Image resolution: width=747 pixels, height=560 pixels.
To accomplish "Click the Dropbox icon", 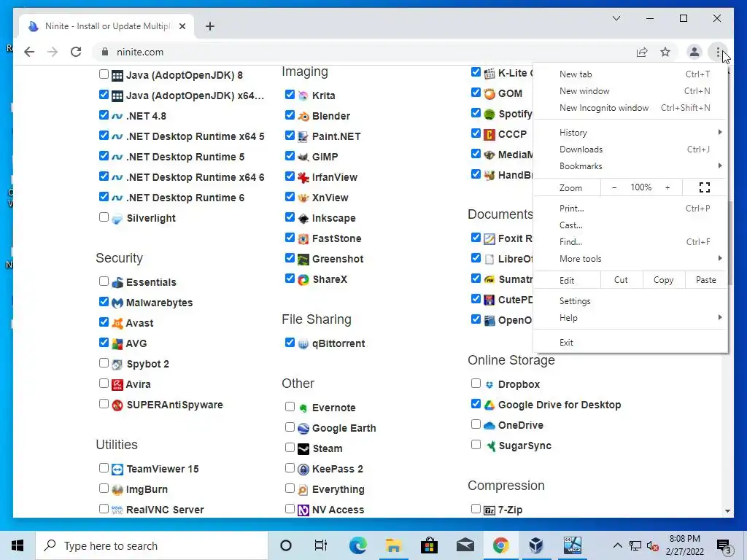I will [x=489, y=385].
